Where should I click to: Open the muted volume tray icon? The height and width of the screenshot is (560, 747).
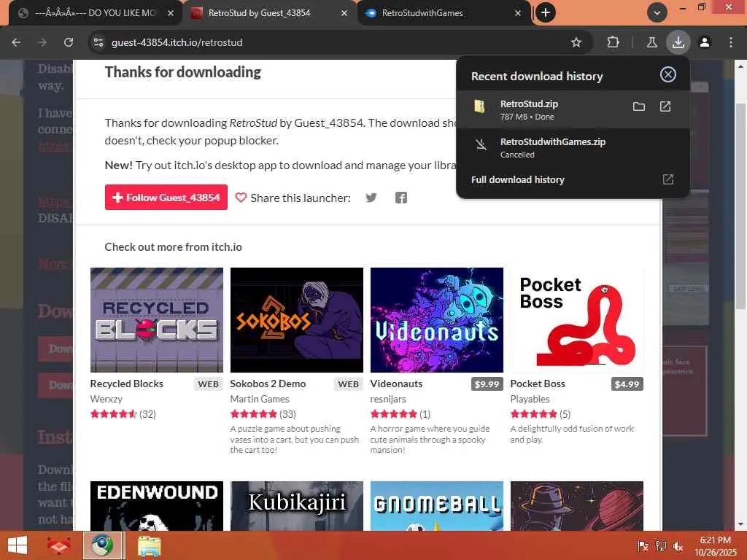[678, 546]
